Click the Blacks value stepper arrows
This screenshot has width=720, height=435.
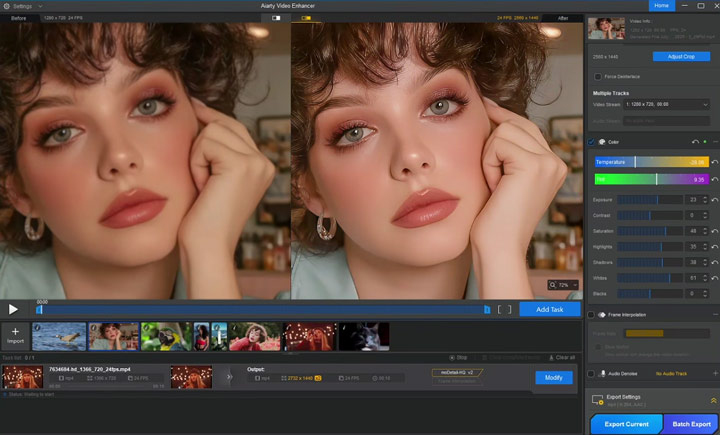705,294
